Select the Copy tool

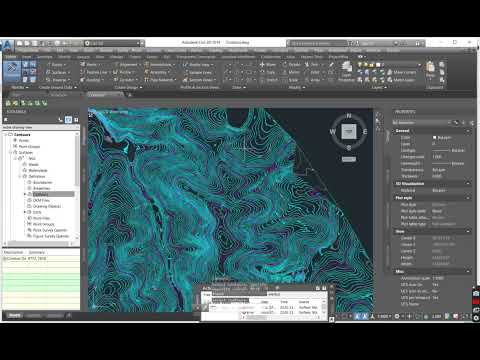pos(268,72)
